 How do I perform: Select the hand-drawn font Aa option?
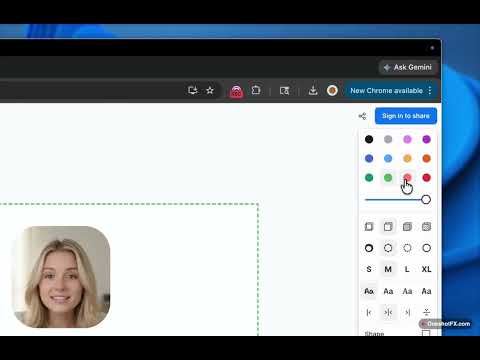click(x=369, y=291)
